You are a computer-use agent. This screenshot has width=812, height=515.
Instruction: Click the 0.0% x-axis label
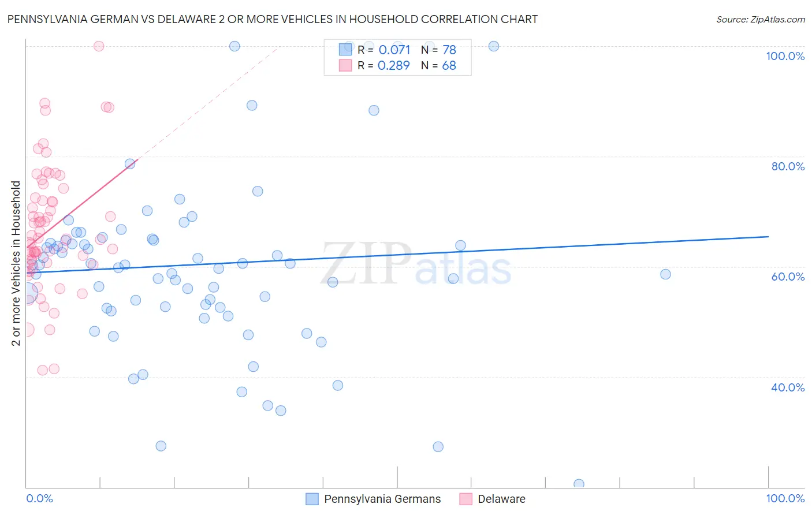click(x=40, y=498)
